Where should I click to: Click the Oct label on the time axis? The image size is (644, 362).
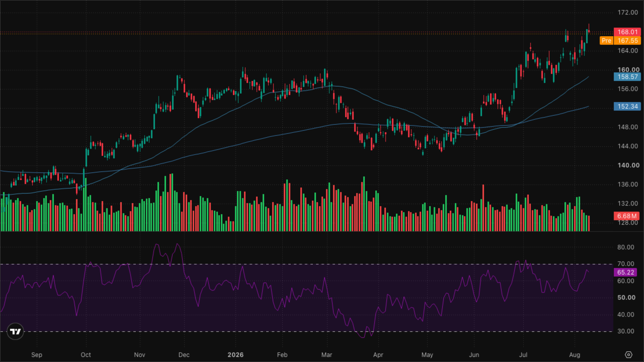tap(86, 355)
